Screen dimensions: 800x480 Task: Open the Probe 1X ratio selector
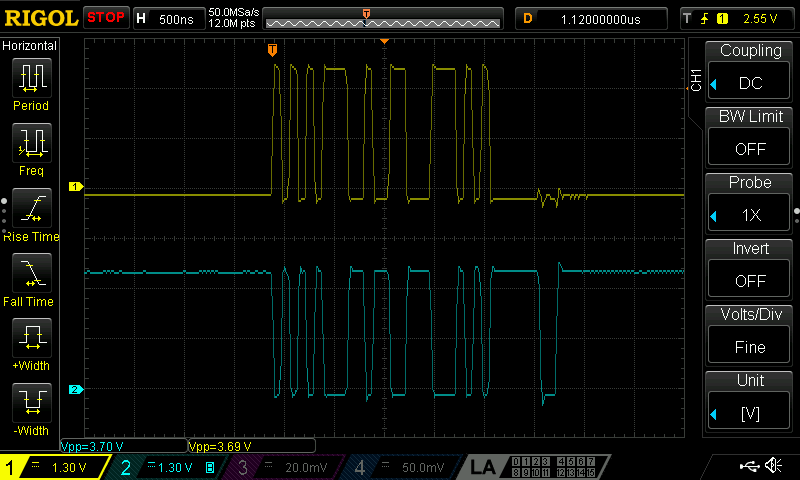point(749,215)
